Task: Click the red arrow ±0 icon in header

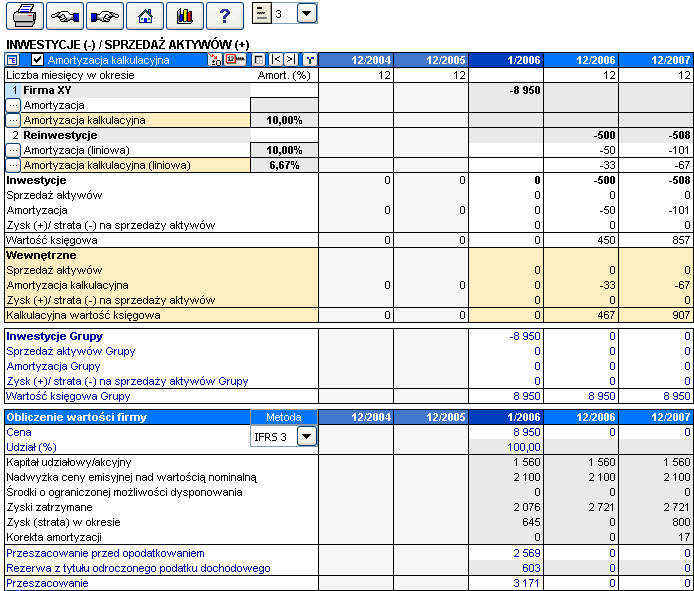Action: coord(215,60)
